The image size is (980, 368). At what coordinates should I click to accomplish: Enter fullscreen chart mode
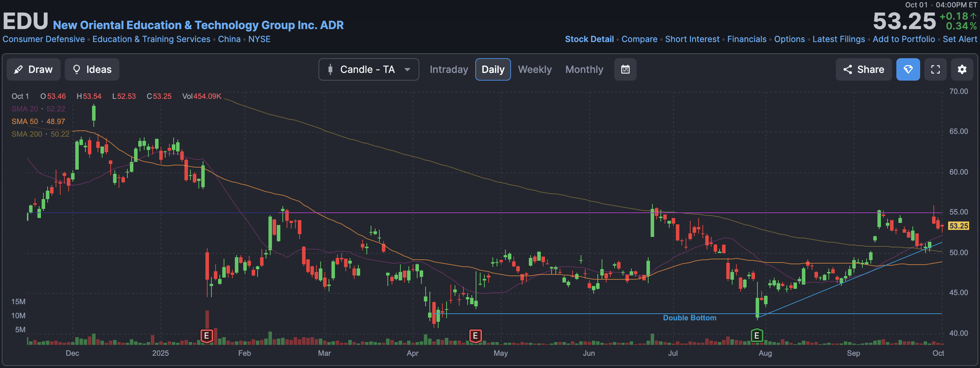(x=936, y=69)
